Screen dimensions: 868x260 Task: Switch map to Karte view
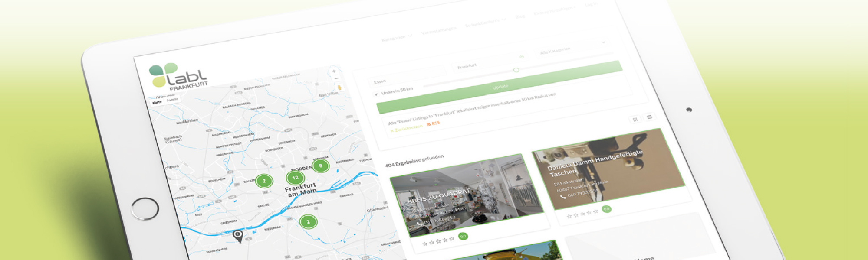tap(157, 102)
